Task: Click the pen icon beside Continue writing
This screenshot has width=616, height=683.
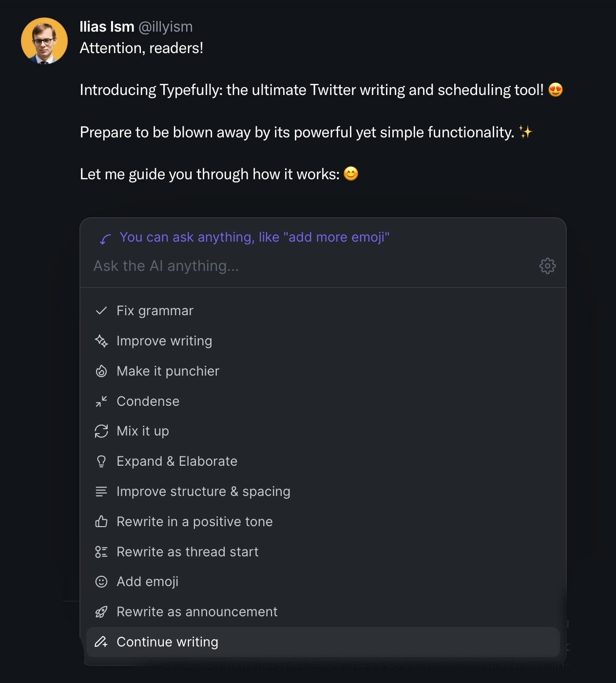Action: pyautogui.click(x=101, y=642)
